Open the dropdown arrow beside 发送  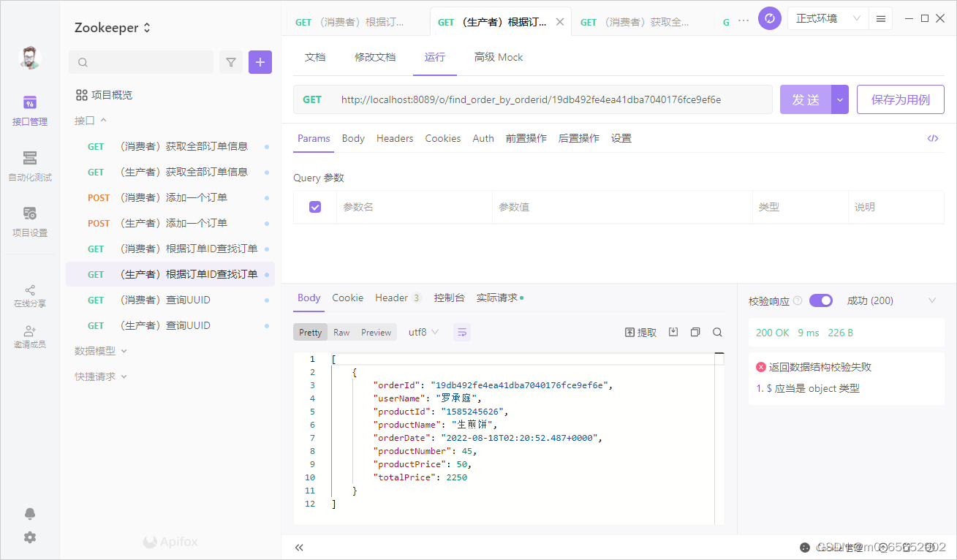click(x=840, y=99)
